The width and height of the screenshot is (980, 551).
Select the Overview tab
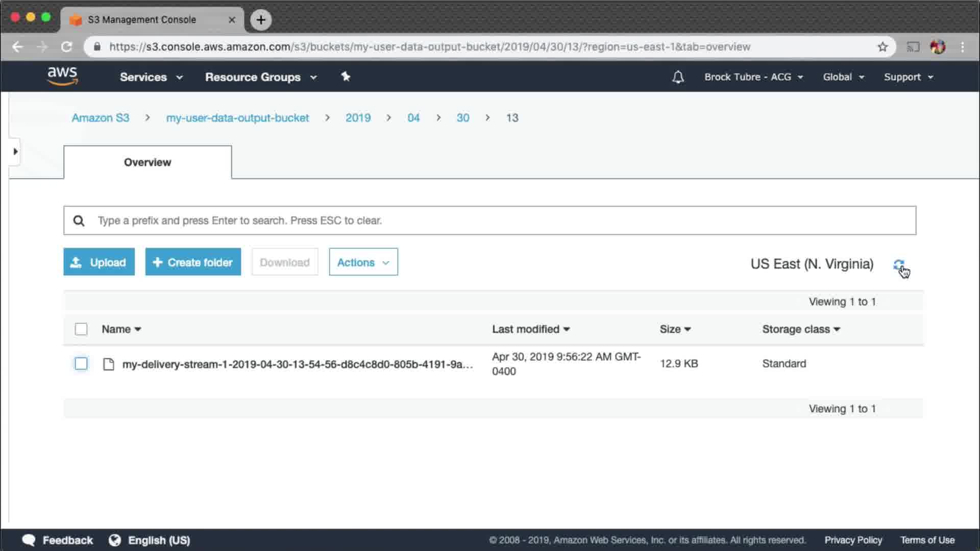pyautogui.click(x=148, y=162)
